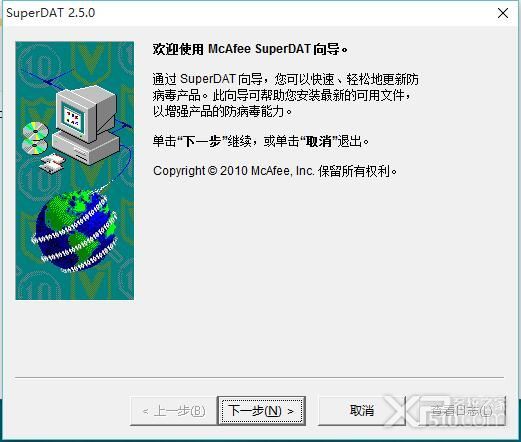The height and width of the screenshot is (442, 521).
Task: Click the Copyright © 2010 McAfee line
Action: pyautogui.click(x=275, y=171)
